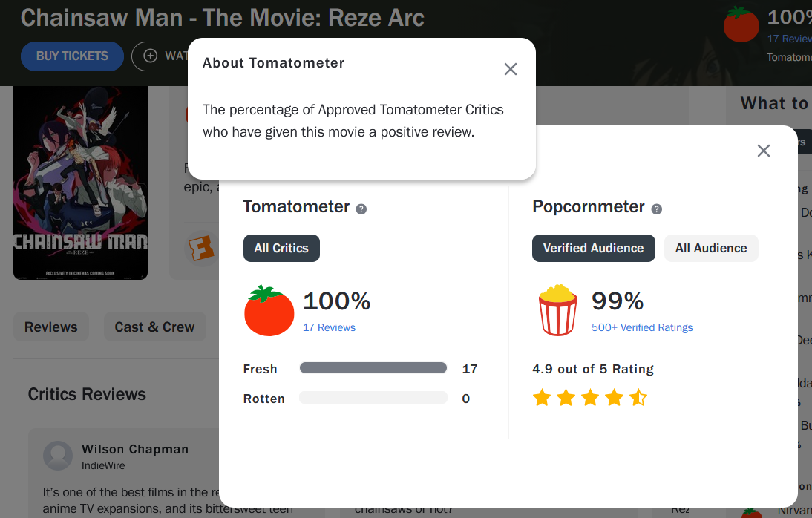Click the Tomatometer help question icon
This screenshot has width=812, height=518.
[361, 209]
